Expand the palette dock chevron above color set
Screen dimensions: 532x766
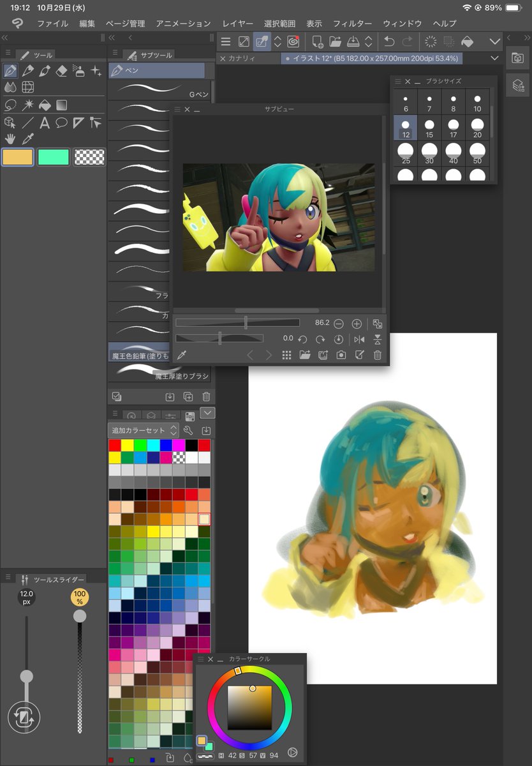[207, 413]
